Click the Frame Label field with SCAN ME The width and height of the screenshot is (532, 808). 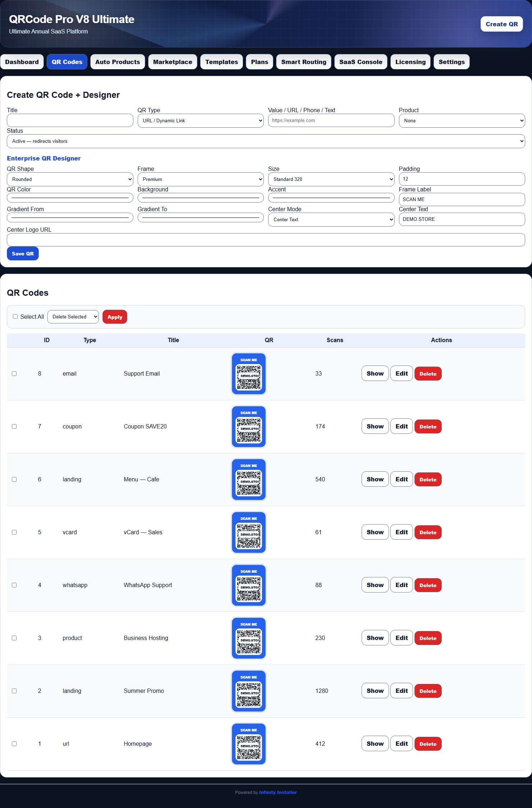point(462,200)
